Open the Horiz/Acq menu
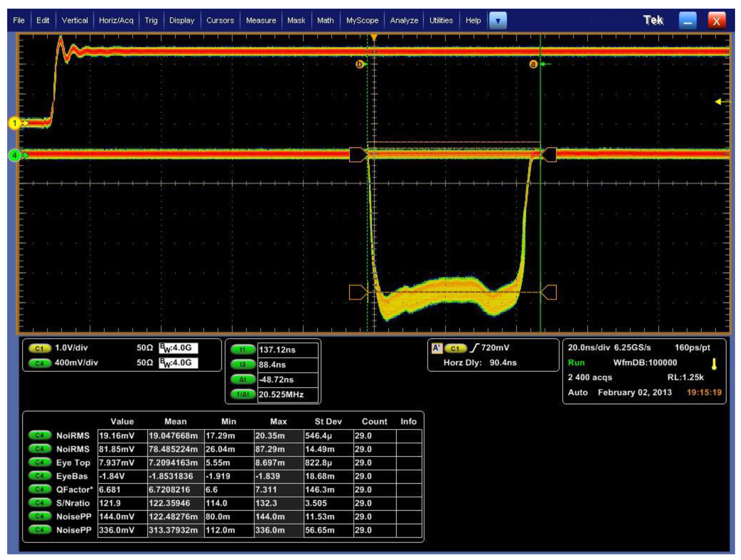 (116, 21)
